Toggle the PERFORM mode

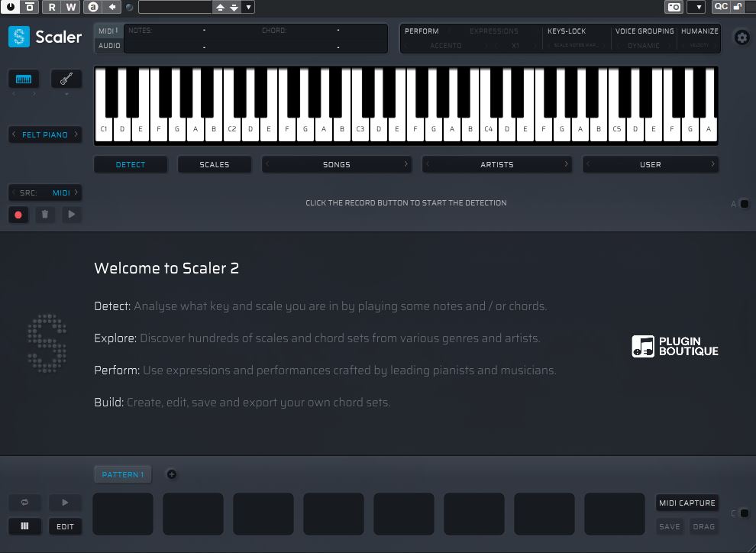(422, 31)
